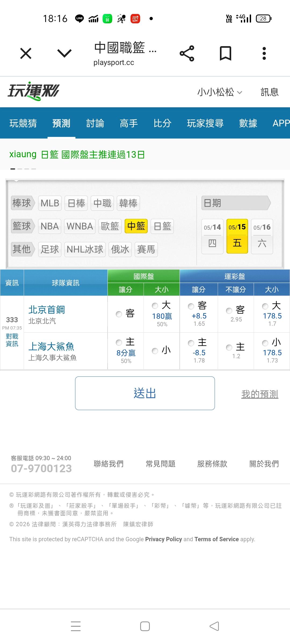Click the 玩運彩 site logo

[33, 91]
